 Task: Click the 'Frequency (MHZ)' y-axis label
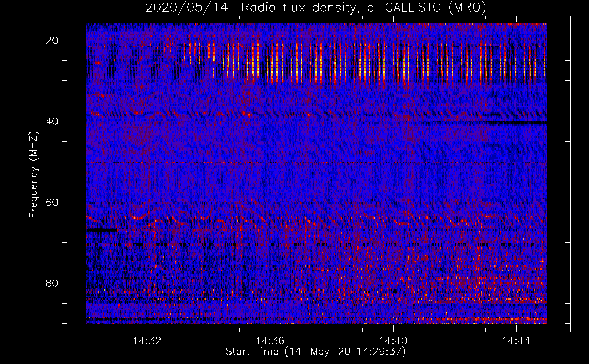[33, 175]
